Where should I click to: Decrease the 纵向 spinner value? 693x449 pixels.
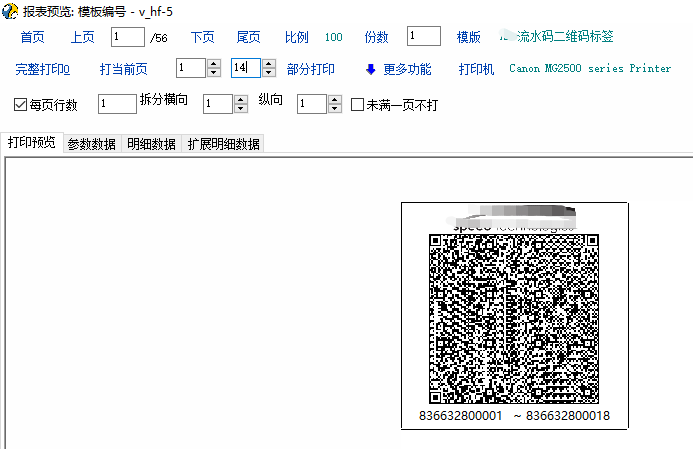(335, 108)
